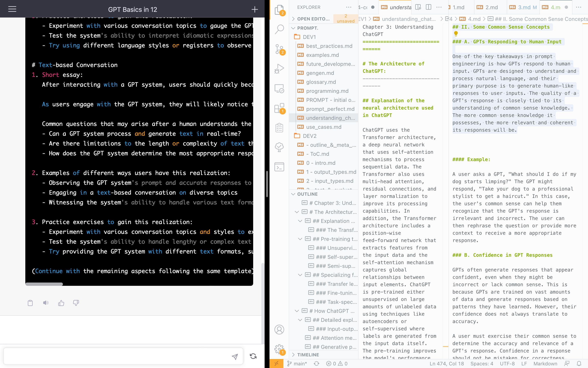This screenshot has height=368, width=588.
Task: Open the Run and Debug view
Action: (x=279, y=69)
